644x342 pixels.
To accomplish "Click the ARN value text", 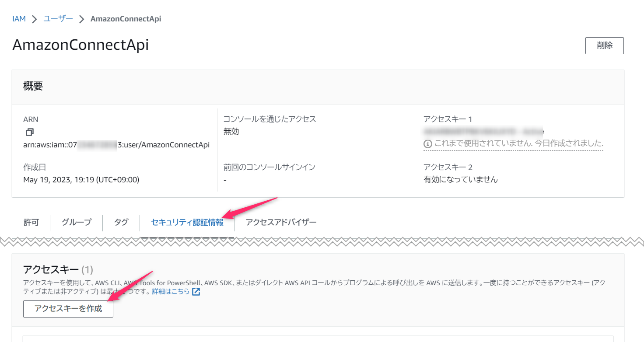I will click(x=116, y=145).
